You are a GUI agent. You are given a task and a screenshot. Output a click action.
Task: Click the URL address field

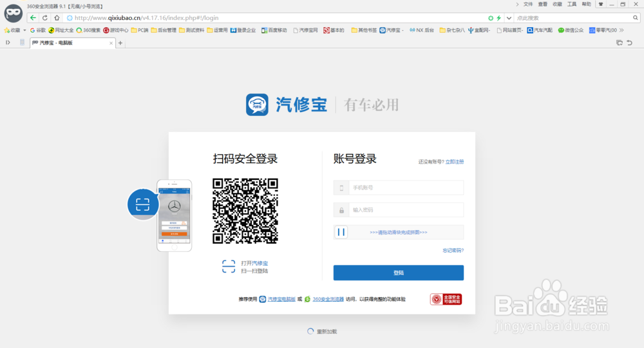pyautogui.click(x=275, y=18)
